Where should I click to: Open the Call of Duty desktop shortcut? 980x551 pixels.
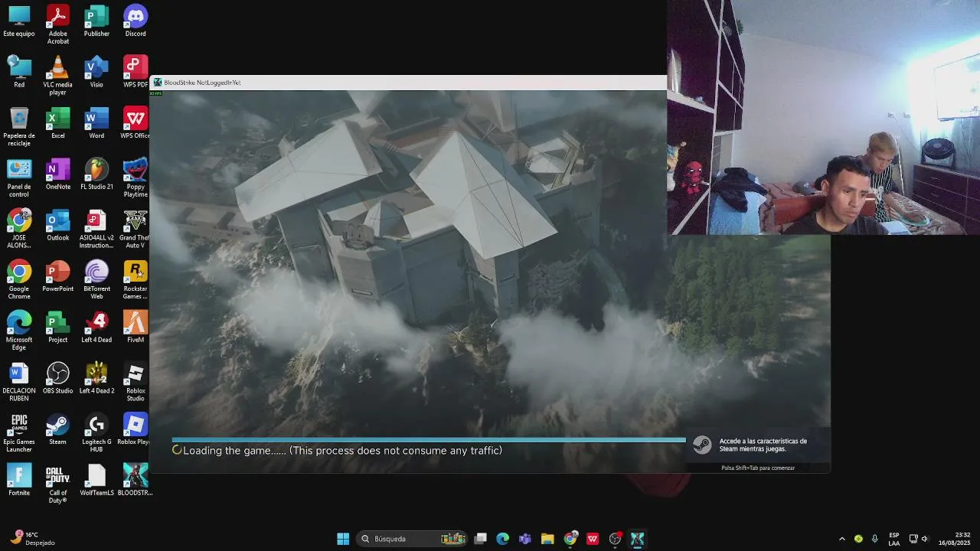point(58,484)
